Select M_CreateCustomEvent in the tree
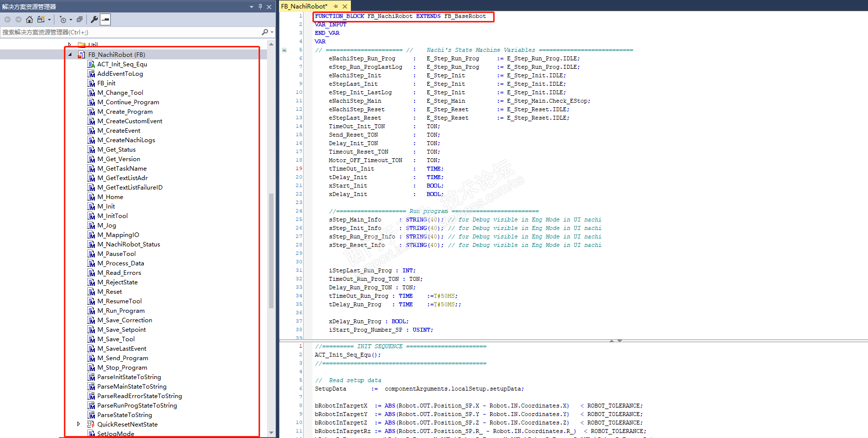 pos(130,121)
